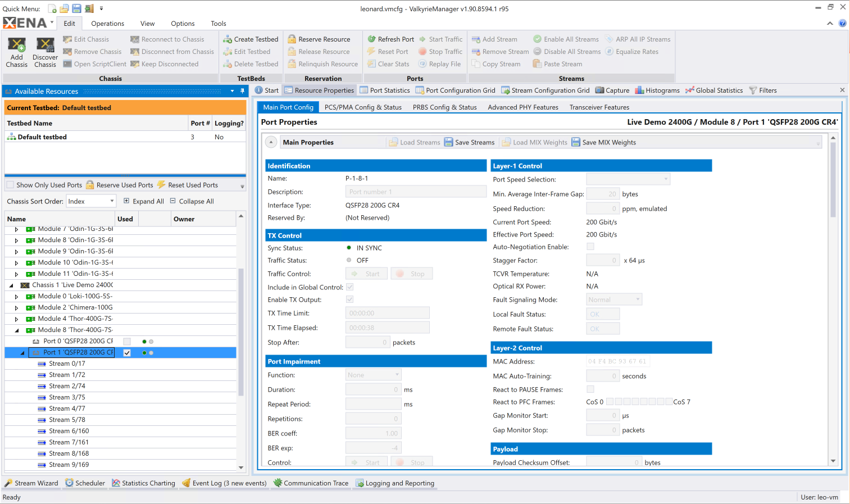Viewport: 850px width, 504px height.
Task: Toggle Used checkbox for Port 0 'QSFP28 200G
Action: tap(127, 342)
